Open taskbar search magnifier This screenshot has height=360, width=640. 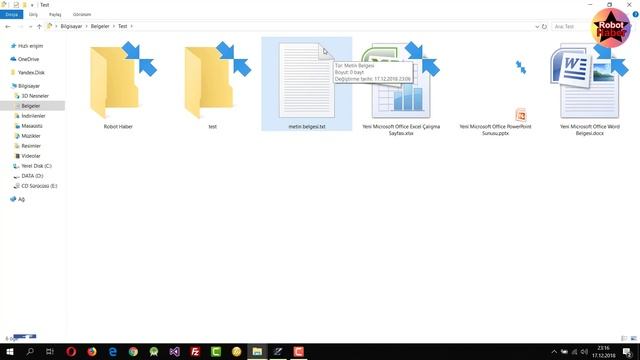(30, 351)
